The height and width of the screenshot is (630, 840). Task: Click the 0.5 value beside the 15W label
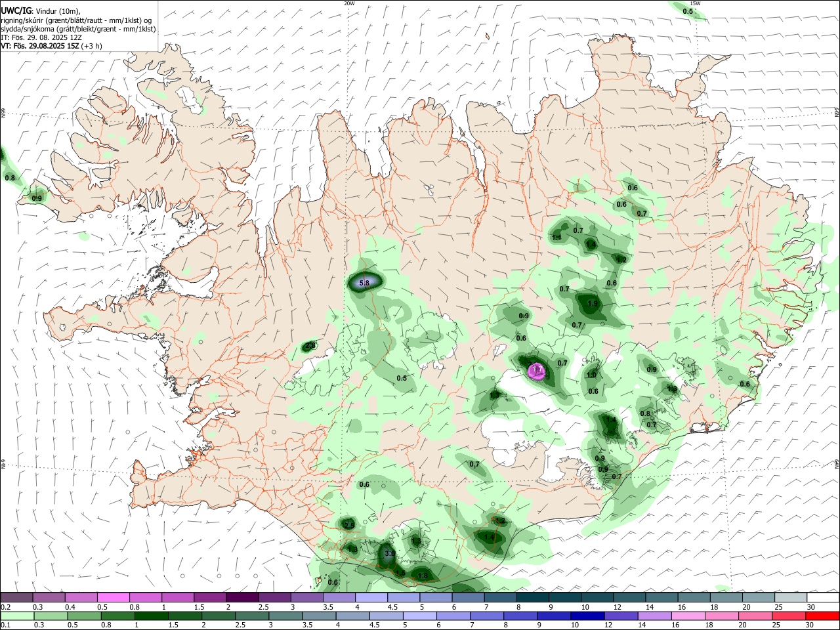[x=688, y=11]
